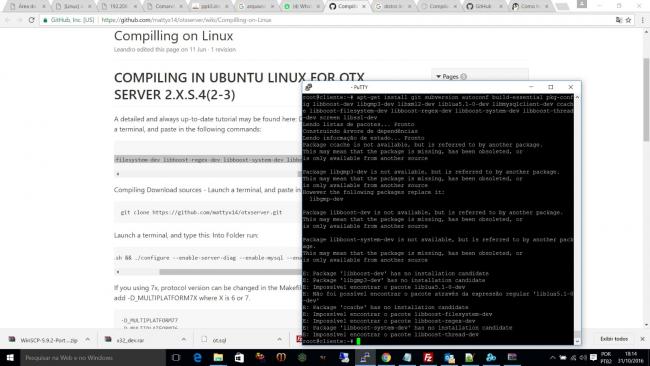Expand options for WinSCP zip download
The height and width of the screenshot is (366, 650).
pyautogui.click(x=87, y=339)
